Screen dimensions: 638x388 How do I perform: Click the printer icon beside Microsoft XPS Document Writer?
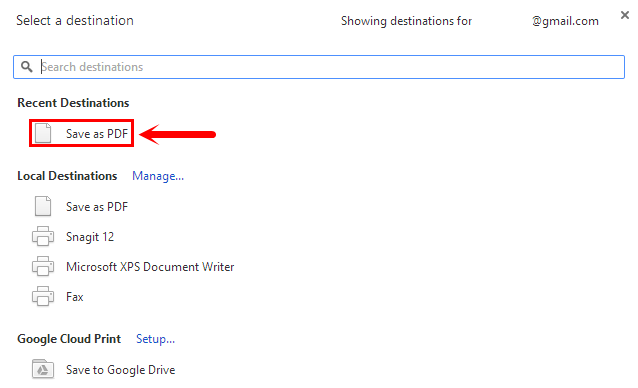pyautogui.click(x=43, y=266)
